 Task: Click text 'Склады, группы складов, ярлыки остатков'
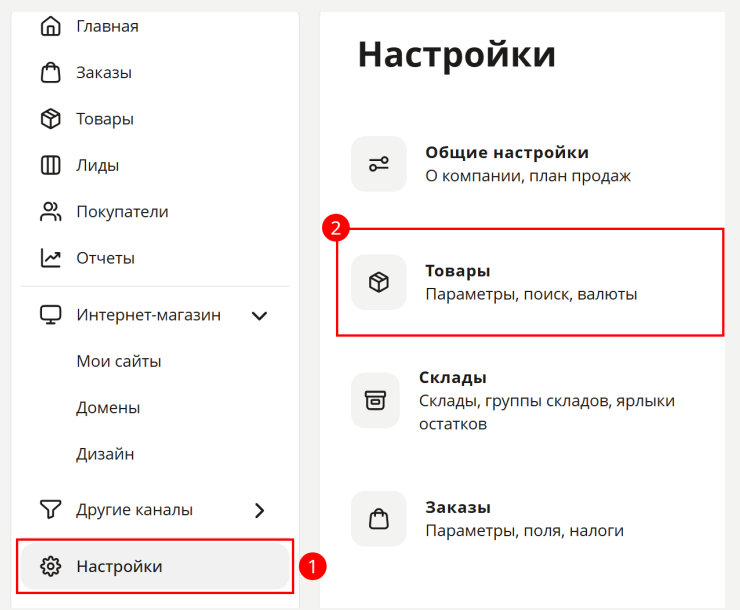[547, 412]
